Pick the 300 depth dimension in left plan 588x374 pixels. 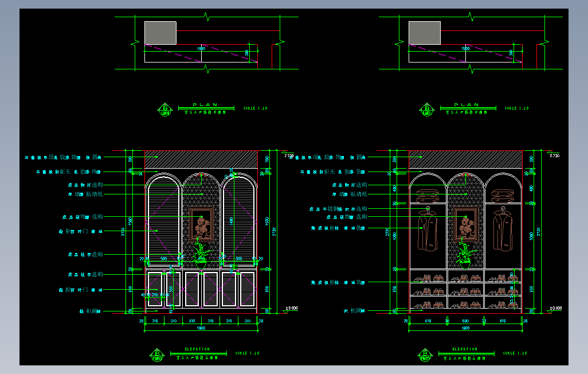pos(246,53)
